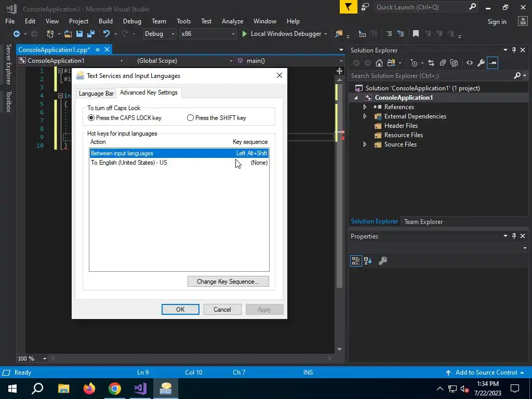Image resolution: width=532 pixels, height=399 pixels.
Task: Click the feedback notification flag icon
Action: point(349,7)
